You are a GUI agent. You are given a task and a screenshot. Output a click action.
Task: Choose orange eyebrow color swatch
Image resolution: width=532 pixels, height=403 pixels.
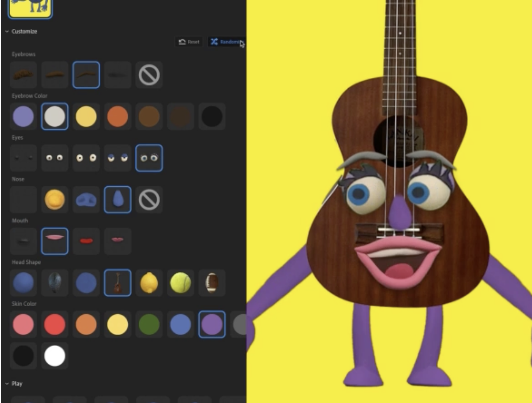(118, 116)
